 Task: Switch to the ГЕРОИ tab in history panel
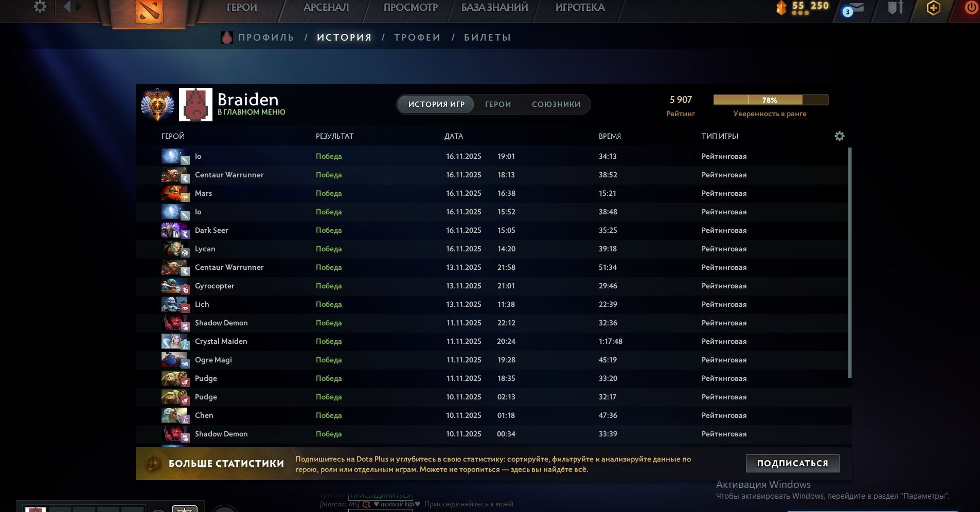497,104
